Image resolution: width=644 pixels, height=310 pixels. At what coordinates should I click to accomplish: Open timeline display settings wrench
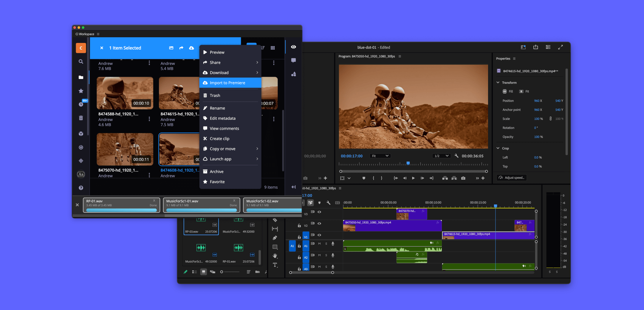328,203
